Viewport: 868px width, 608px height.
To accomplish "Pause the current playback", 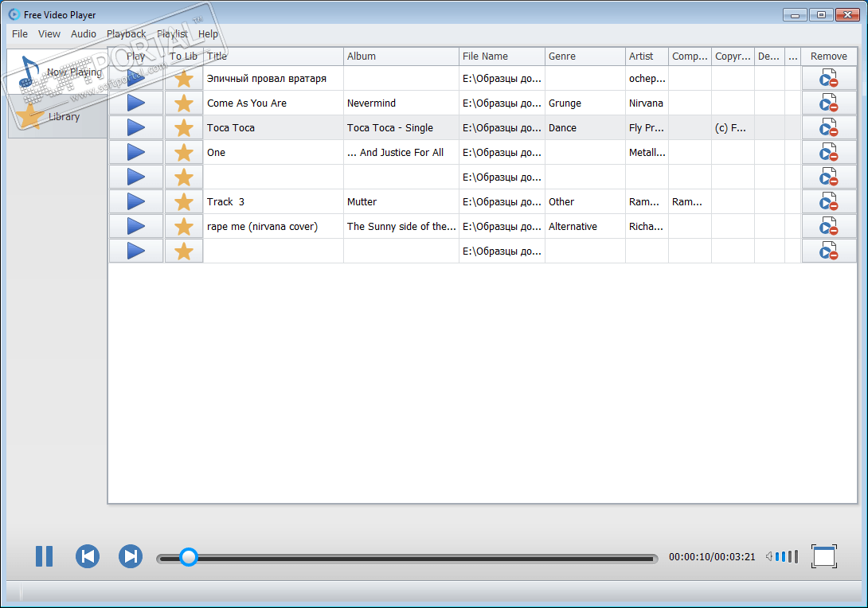I will (x=45, y=556).
